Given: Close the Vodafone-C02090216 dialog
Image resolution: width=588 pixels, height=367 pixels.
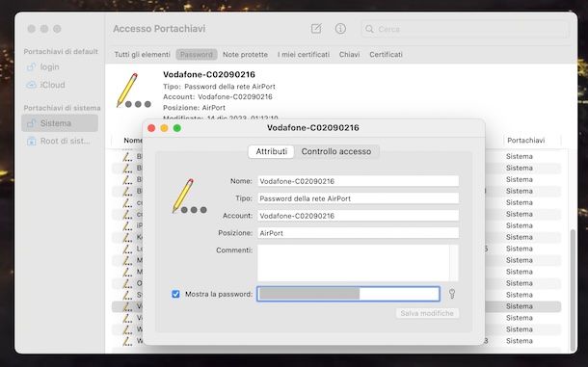Looking at the screenshot, I should 151,128.
